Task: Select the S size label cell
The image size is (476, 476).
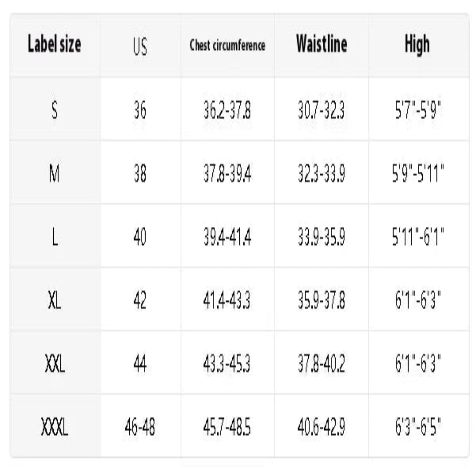Action: 54,110
